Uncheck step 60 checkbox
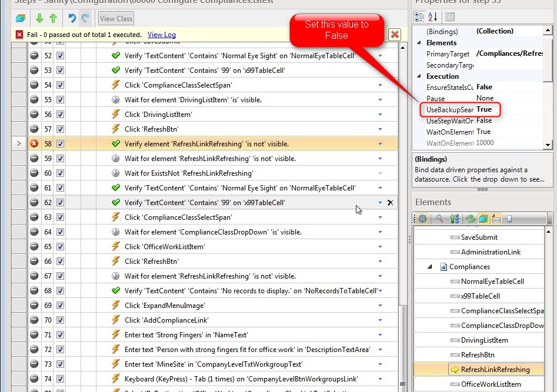557x392 pixels. pyautogui.click(x=61, y=173)
